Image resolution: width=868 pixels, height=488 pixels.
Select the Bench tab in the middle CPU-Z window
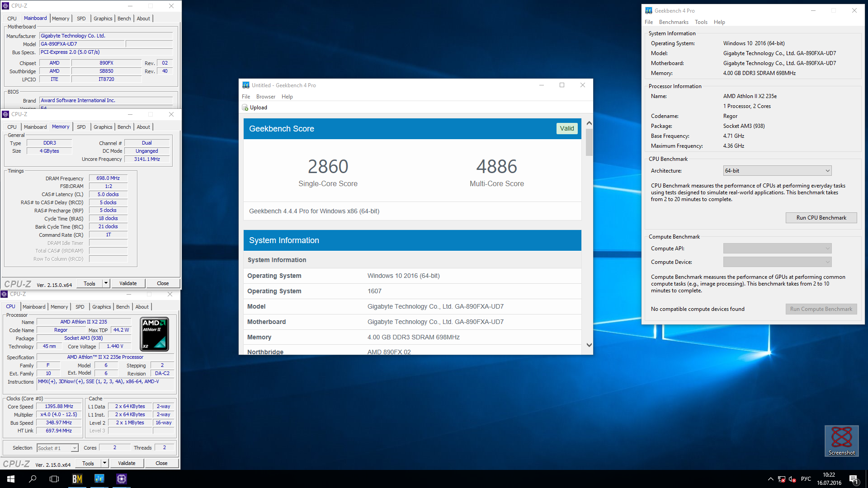(x=124, y=127)
